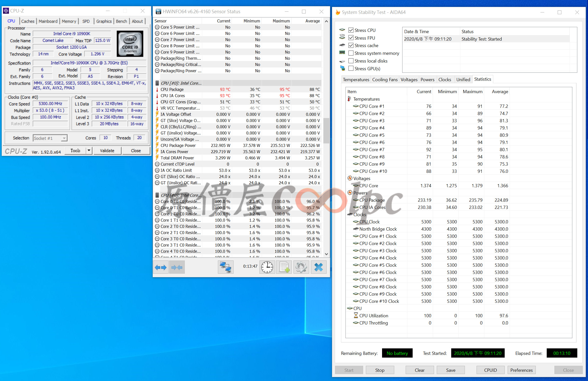Switch to CPU-Z Mainboard tab
This screenshot has width=588, height=381.
tap(48, 21)
